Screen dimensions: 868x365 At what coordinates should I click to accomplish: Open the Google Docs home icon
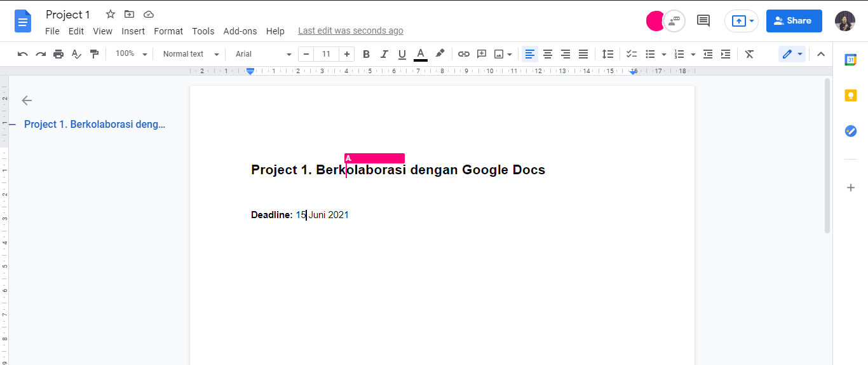[x=23, y=21]
